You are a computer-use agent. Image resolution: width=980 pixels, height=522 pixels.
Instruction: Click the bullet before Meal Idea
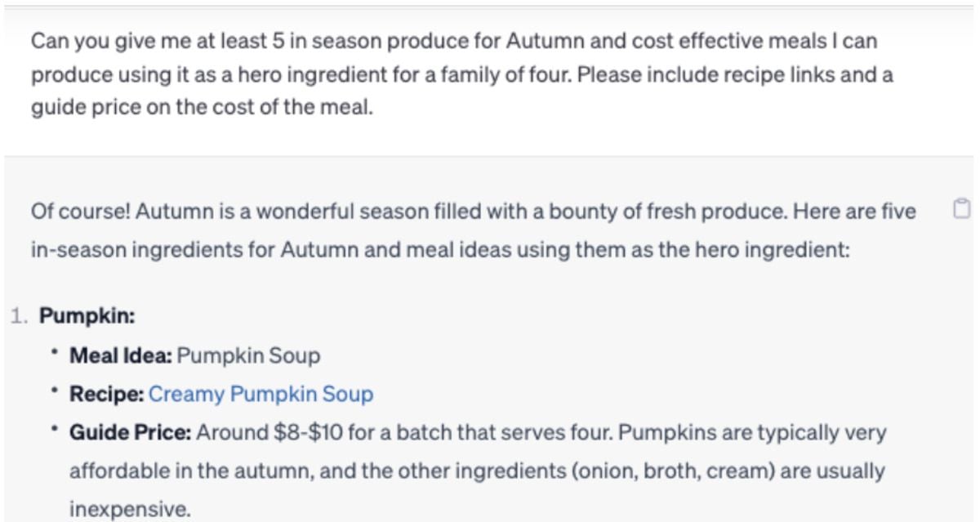coord(54,355)
